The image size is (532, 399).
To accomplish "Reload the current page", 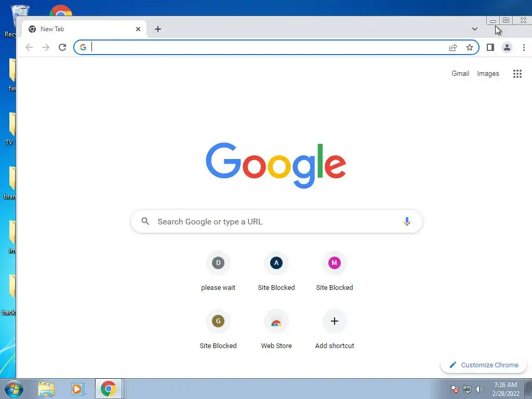I will [x=62, y=47].
